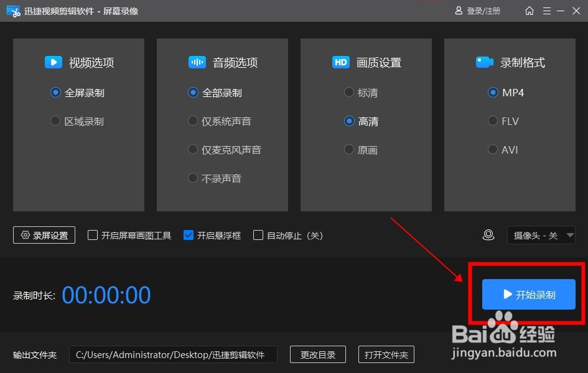Click the 录制格式 heading text
588x373 pixels.
(x=523, y=63)
